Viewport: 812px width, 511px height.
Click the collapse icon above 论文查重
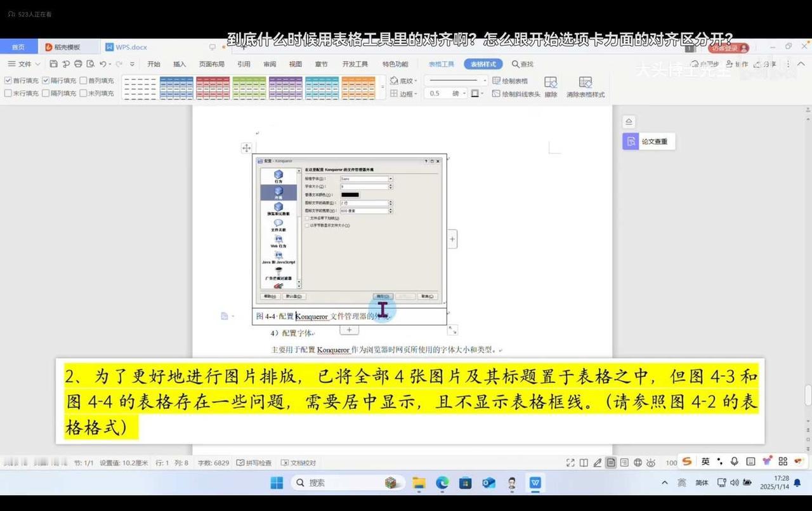(629, 122)
